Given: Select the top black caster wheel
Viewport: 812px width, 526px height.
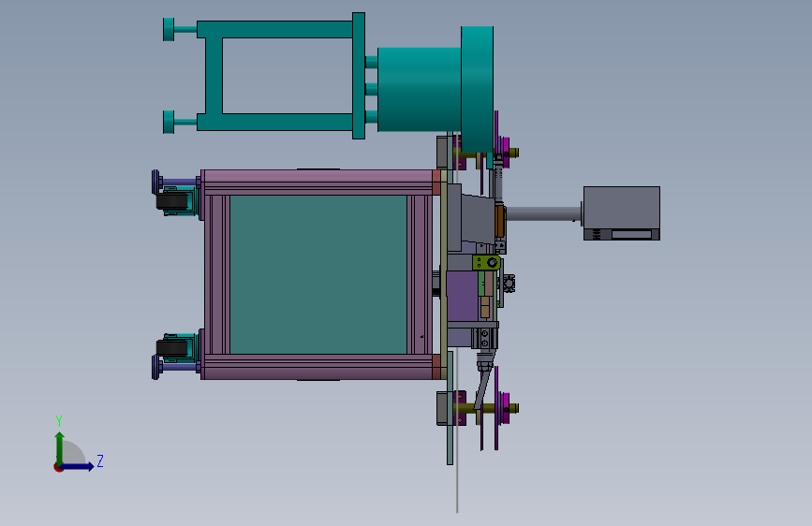Looking at the screenshot, I should tap(172, 201).
